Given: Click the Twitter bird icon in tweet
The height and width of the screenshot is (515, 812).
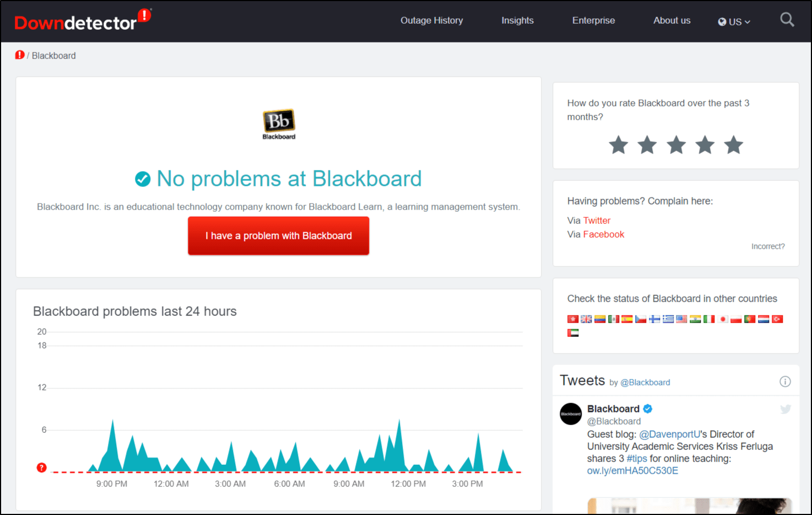Looking at the screenshot, I should click(x=785, y=409).
